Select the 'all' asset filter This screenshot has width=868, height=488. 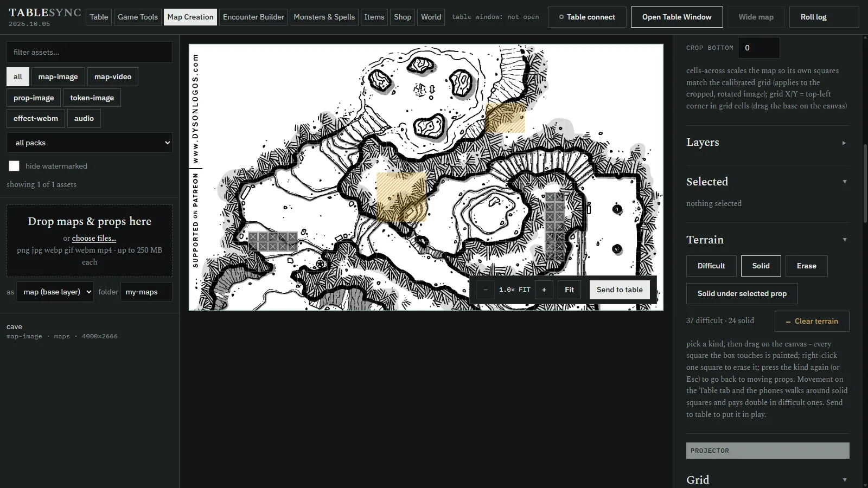coord(18,76)
